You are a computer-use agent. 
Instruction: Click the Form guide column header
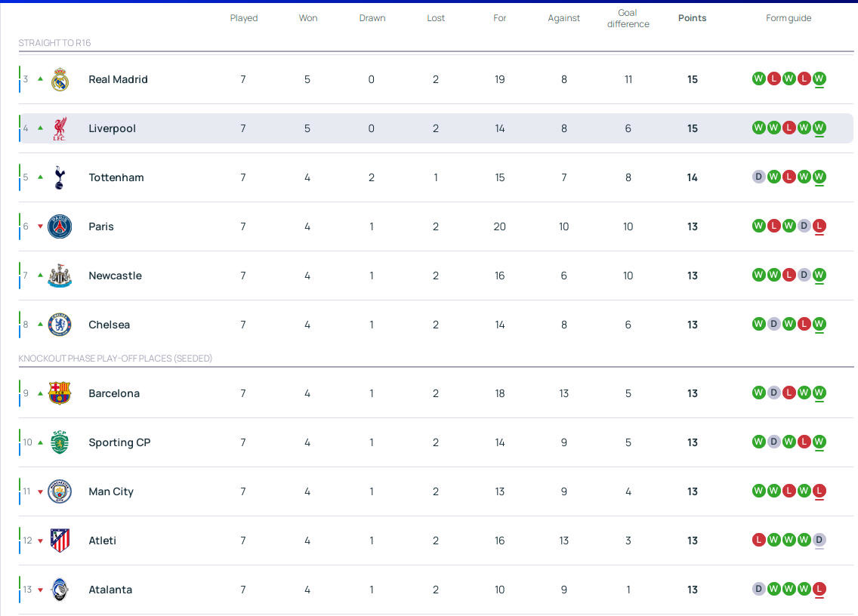789,18
